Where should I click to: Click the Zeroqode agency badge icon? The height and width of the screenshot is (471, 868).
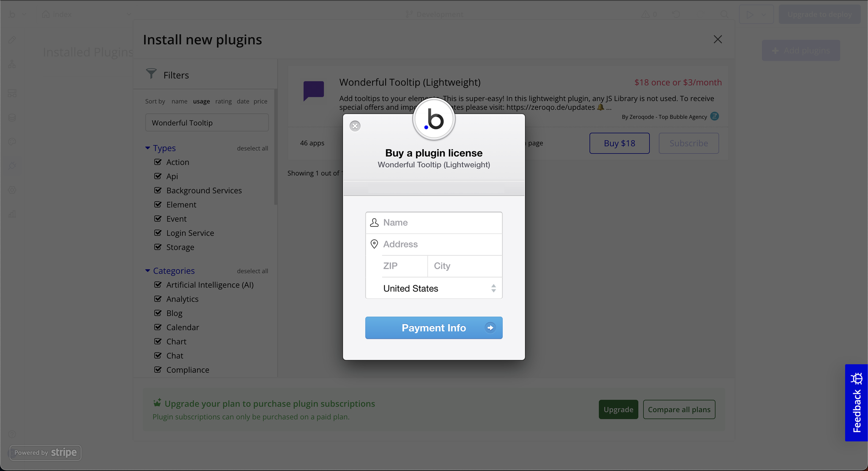[x=715, y=116]
